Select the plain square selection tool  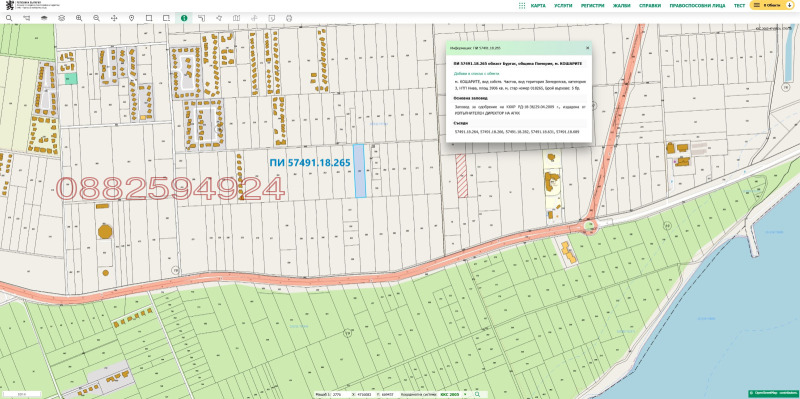(149, 18)
